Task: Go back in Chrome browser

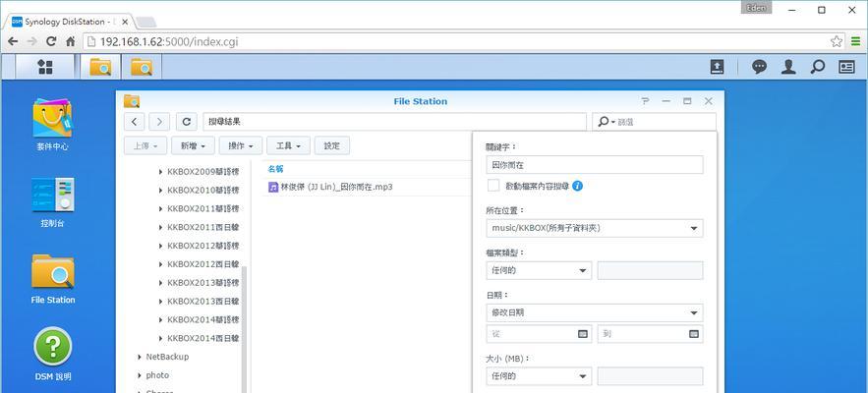Action: [13, 41]
